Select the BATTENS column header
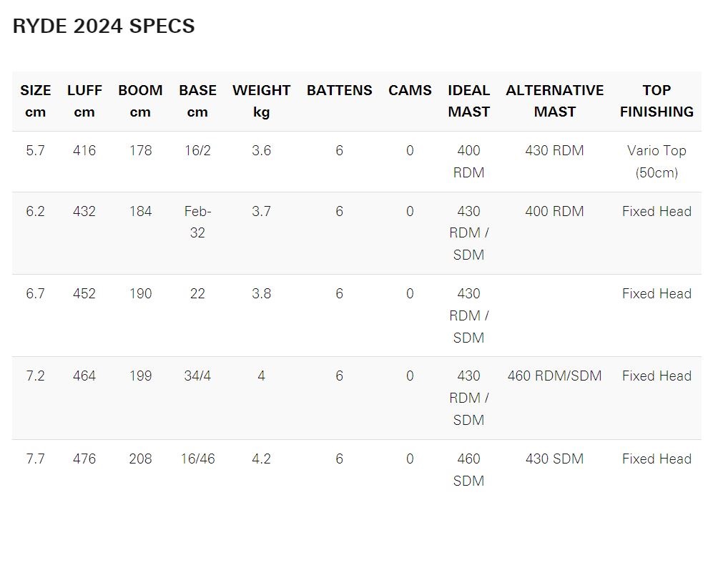This screenshot has width=713, height=588. tap(339, 90)
